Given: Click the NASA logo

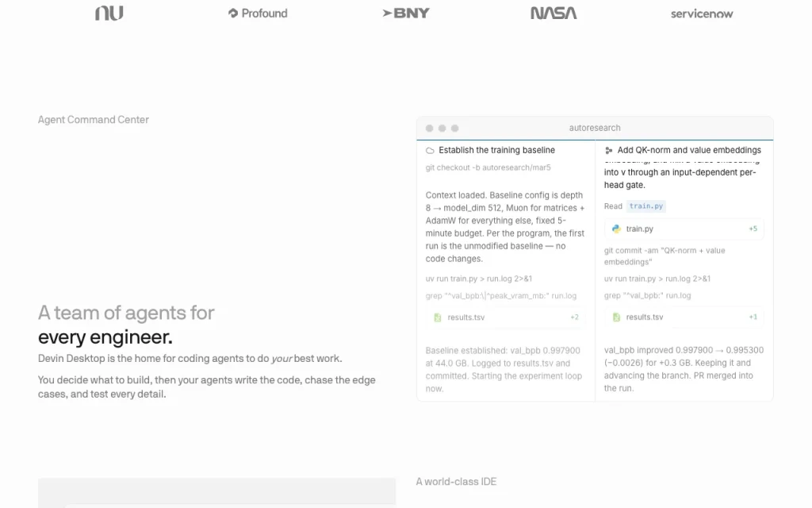Looking at the screenshot, I should 553,13.
